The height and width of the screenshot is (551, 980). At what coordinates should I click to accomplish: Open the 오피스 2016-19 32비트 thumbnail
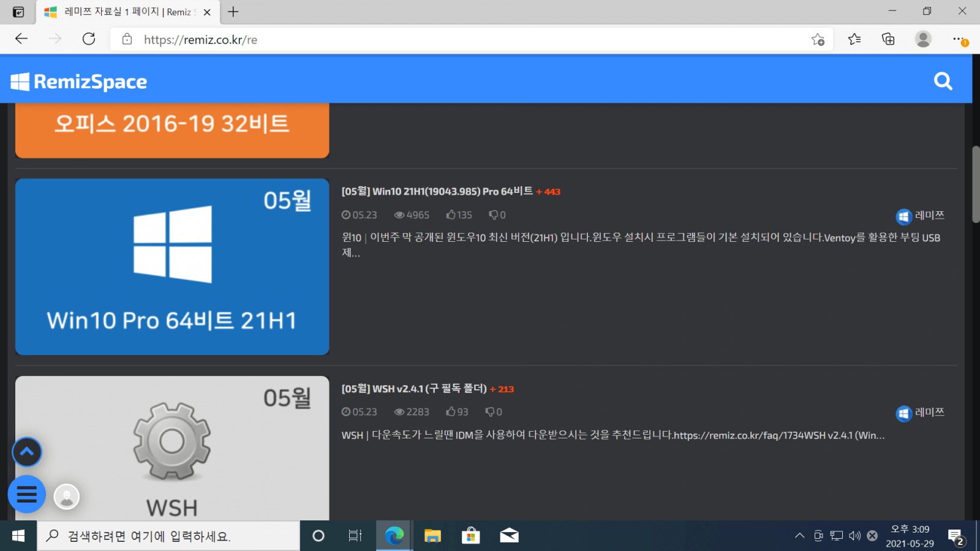172,130
